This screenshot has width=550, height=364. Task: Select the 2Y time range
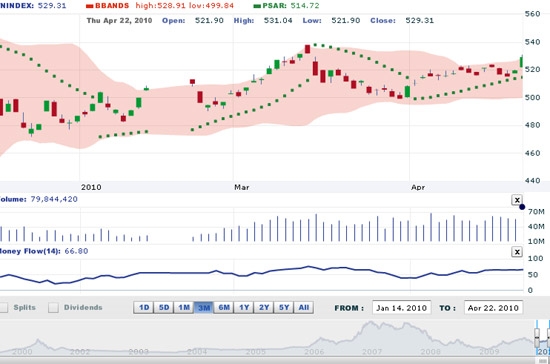coord(264,308)
